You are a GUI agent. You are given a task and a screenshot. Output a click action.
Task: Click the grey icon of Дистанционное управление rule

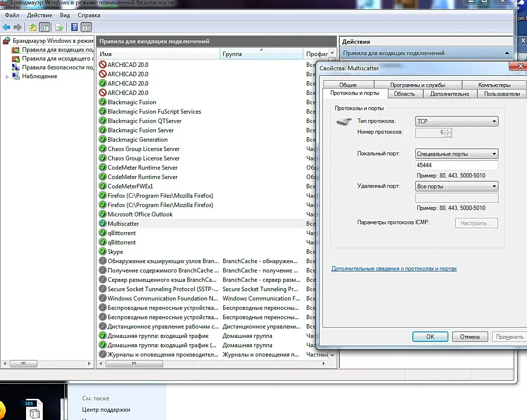click(103, 326)
